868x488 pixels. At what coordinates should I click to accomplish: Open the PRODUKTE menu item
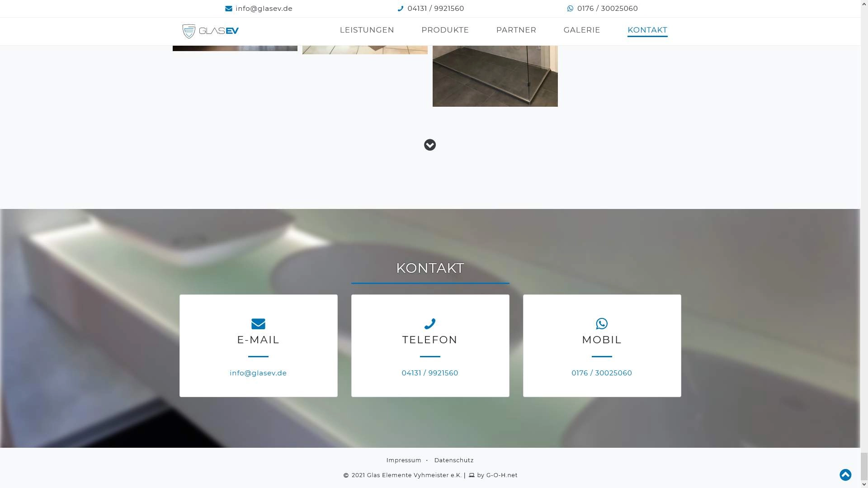[x=445, y=30]
